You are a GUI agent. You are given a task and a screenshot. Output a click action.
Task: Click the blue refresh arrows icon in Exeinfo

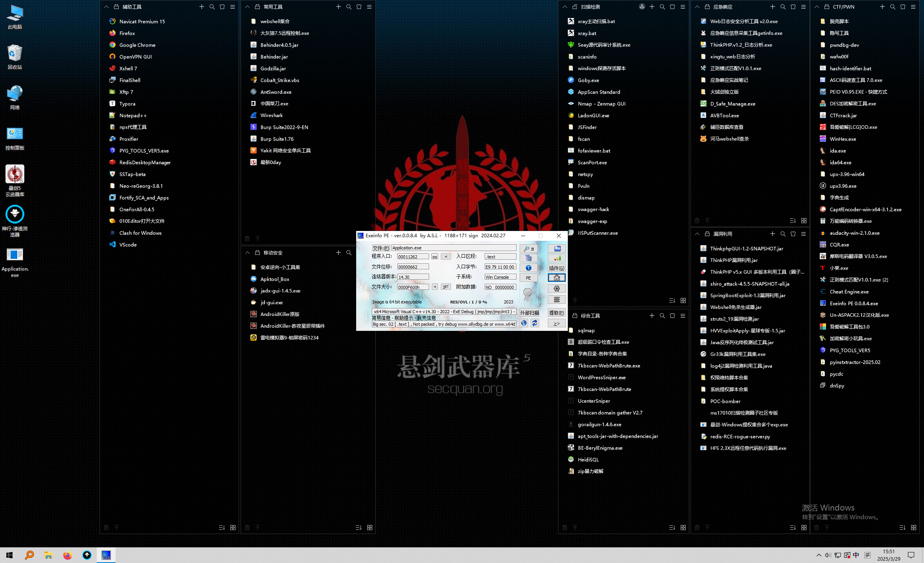tap(534, 323)
